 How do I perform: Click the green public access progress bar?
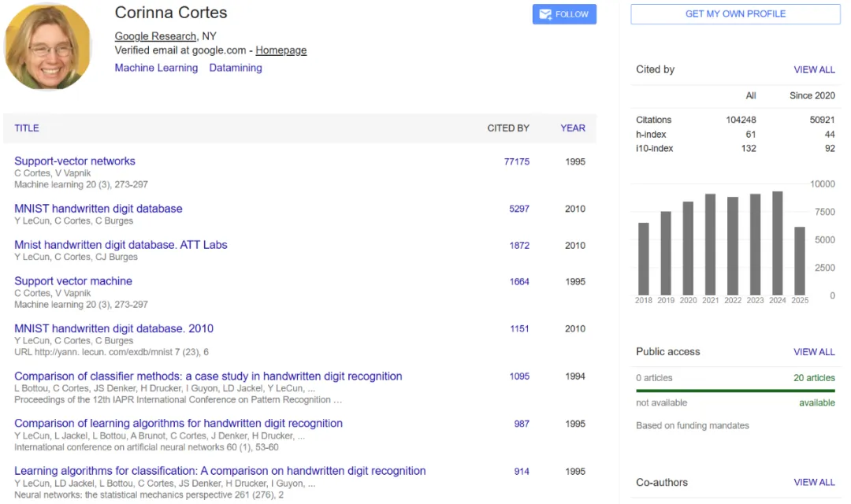click(x=735, y=391)
